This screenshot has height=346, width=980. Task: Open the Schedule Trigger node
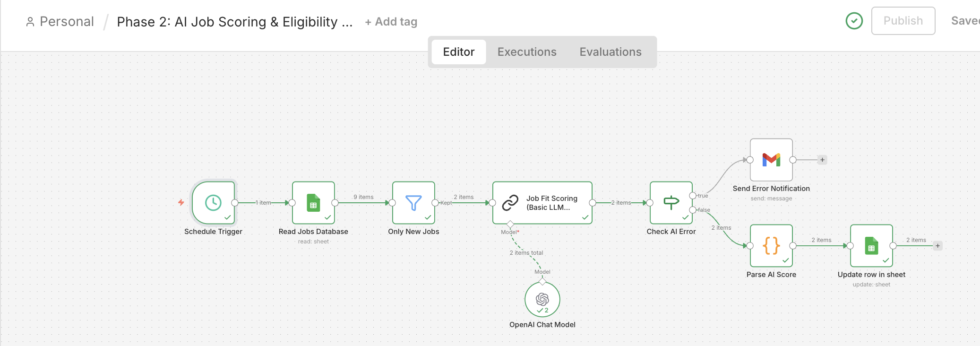click(213, 203)
